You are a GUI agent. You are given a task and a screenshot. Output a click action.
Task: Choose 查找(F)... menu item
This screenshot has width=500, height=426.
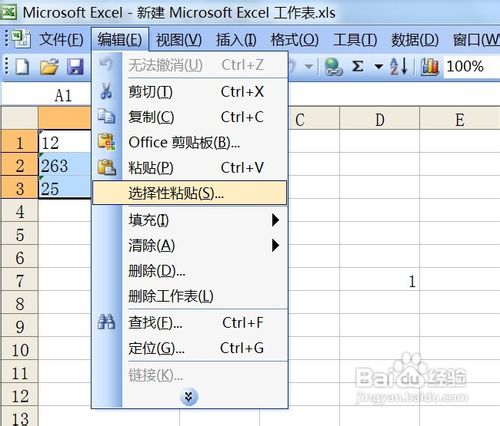pyautogui.click(x=189, y=323)
